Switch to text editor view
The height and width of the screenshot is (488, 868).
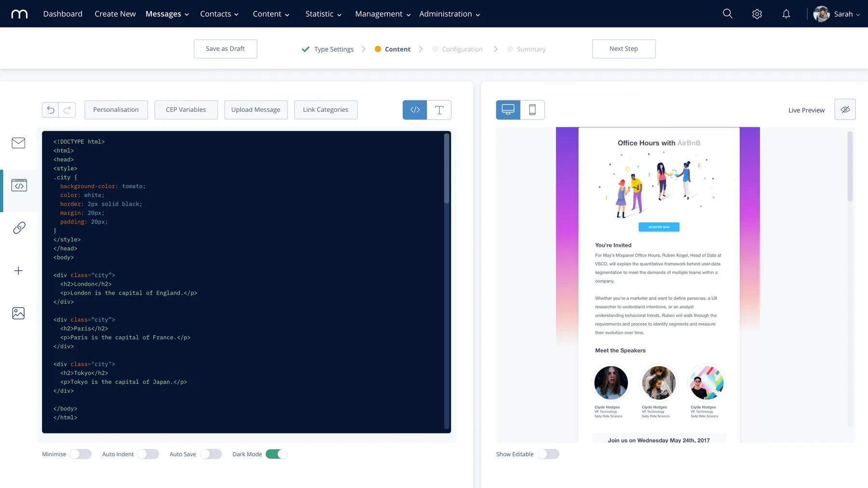click(439, 110)
